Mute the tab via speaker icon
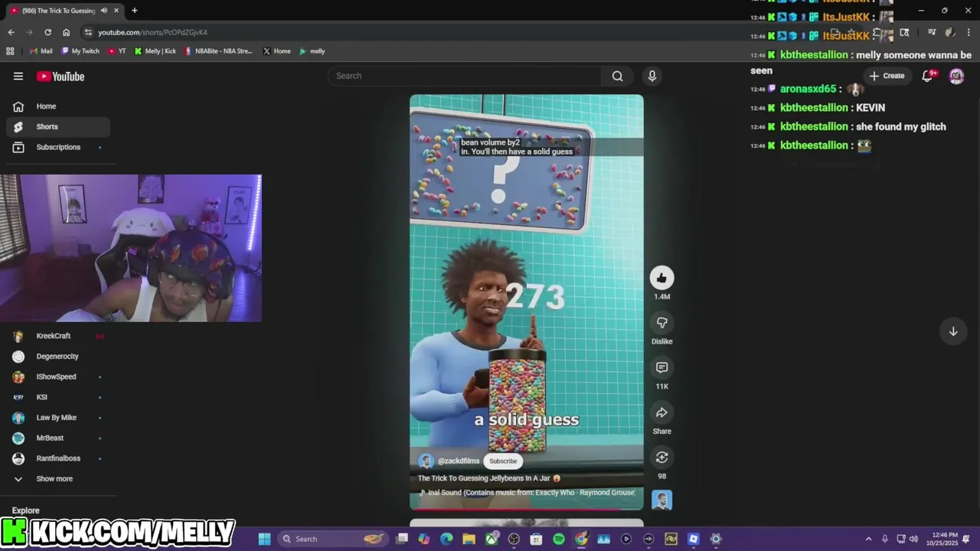This screenshot has height=551, width=980. coord(103,11)
